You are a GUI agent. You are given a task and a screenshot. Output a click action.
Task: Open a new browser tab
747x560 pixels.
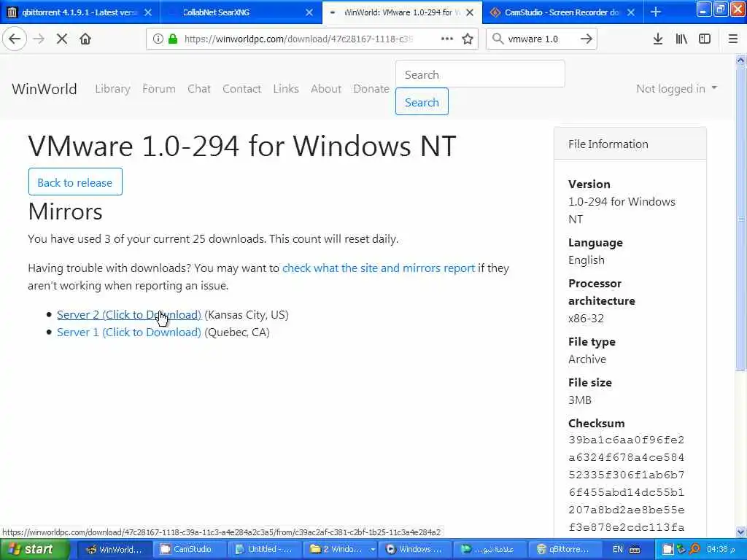coord(656,12)
